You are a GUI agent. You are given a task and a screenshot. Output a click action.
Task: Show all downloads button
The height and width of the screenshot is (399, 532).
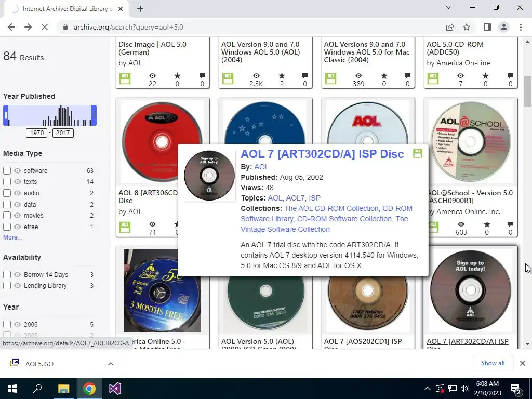coord(493,363)
